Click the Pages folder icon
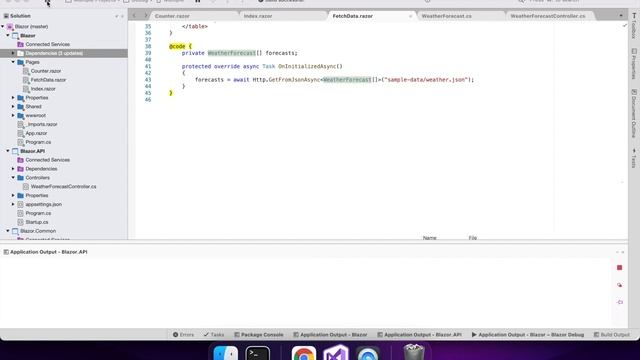 tap(20, 62)
